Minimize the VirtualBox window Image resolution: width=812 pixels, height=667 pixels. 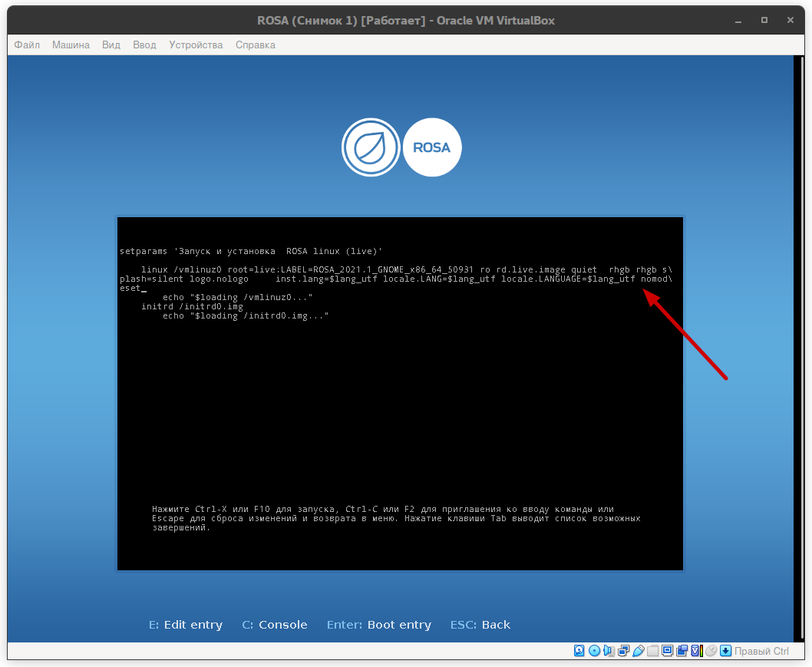(x=738, y=20)
